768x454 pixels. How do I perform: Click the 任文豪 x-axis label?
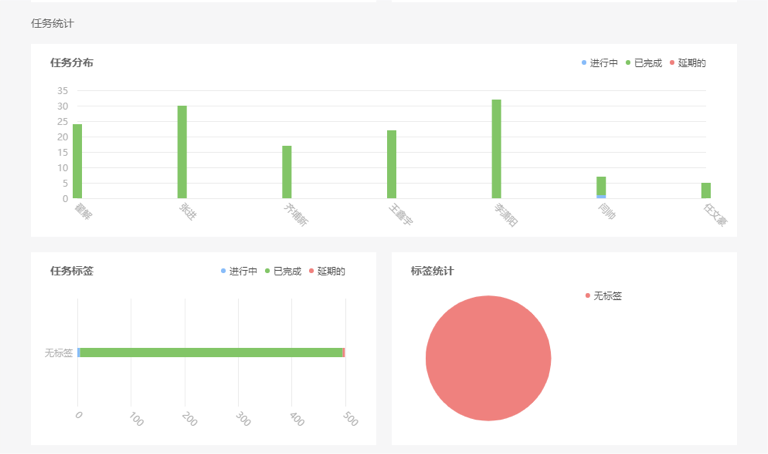715,215
